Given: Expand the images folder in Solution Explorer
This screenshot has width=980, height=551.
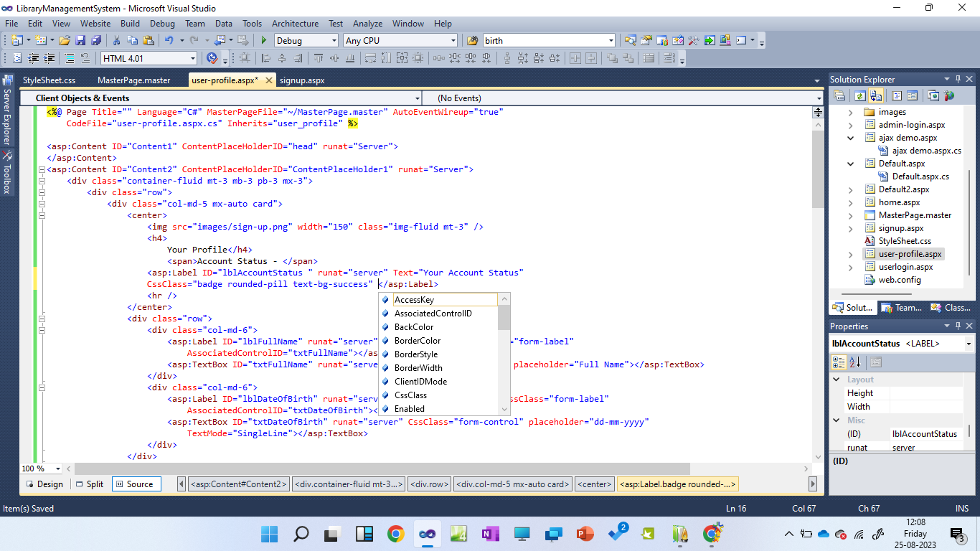Looking at the screenshot, I should coord(851,112).
